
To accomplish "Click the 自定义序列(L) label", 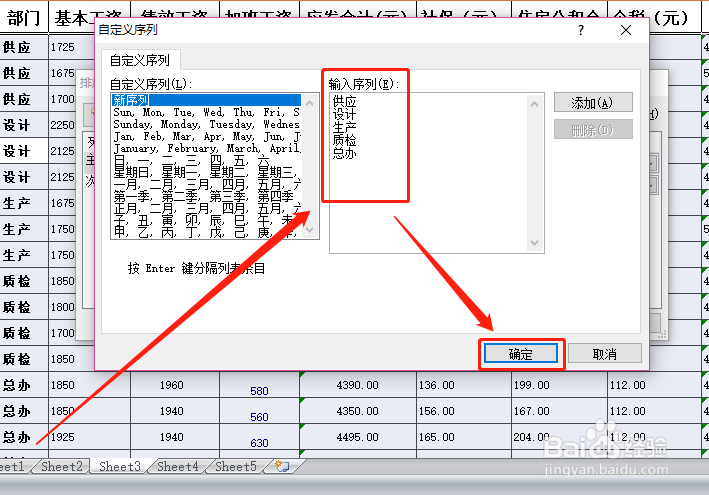I will click(151, 85).
